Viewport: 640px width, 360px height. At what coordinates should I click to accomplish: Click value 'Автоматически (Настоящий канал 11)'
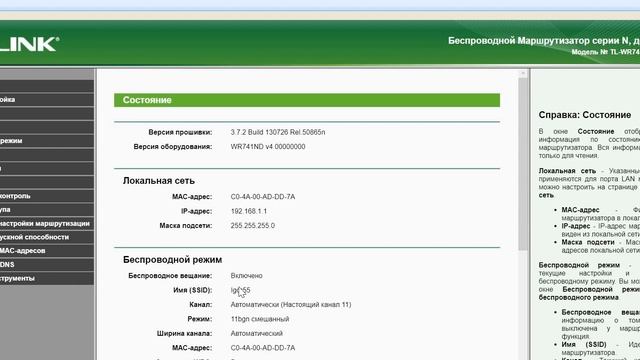tap(291, 305)
